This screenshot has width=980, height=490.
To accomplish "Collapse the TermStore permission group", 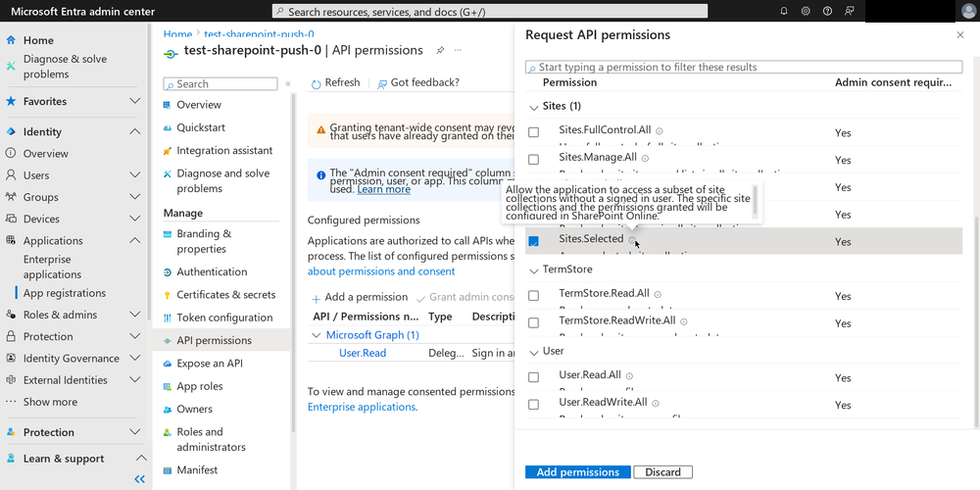I will click(533, 270).
